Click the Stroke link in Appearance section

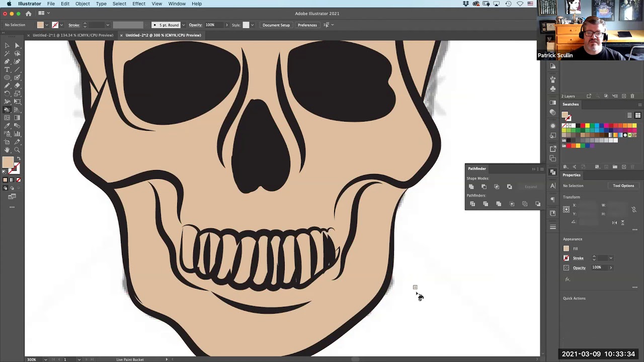(578, 258)
